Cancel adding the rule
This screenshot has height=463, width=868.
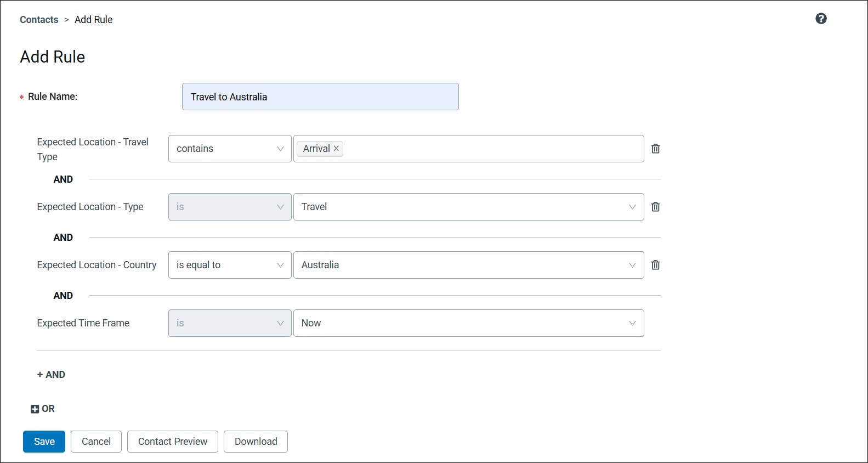96,442
